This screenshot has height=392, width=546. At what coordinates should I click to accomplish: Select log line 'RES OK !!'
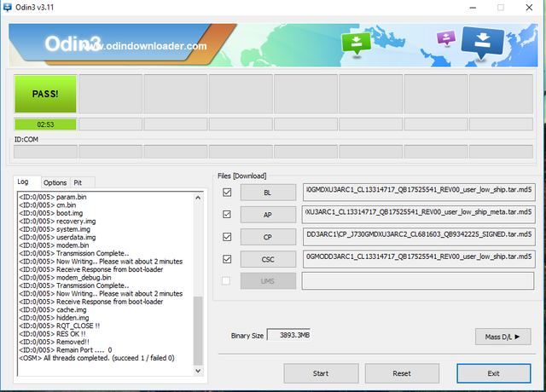click(x=52, y=334)
